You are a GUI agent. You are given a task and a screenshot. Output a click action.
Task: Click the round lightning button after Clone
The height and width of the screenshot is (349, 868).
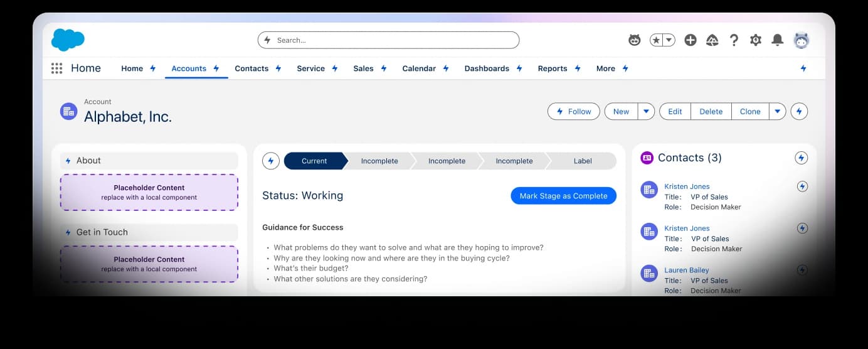pyautogui.click(x=799, y=111)
